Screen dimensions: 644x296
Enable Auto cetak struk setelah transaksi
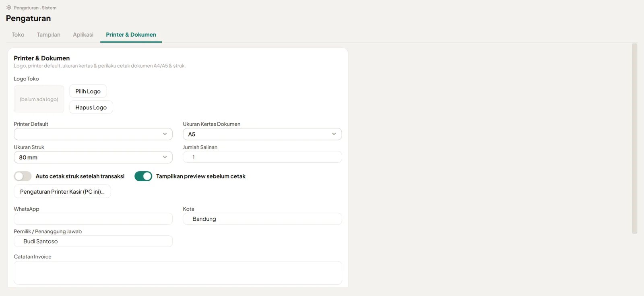point(23,176)
